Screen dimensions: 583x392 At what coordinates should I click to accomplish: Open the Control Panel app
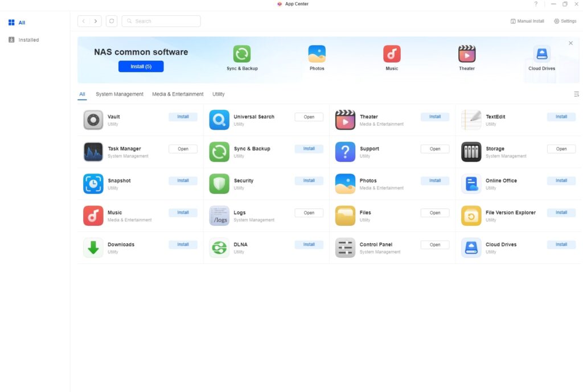[434, 245]
